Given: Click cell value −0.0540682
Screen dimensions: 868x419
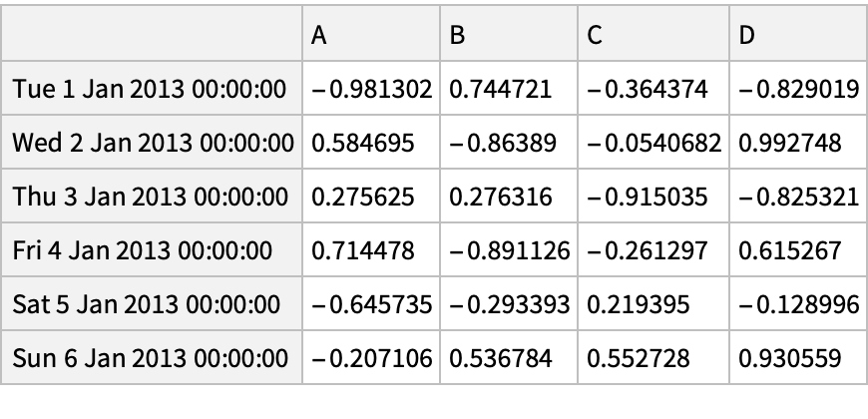Looking at the screenshot, I should click(x=654, y=144).
